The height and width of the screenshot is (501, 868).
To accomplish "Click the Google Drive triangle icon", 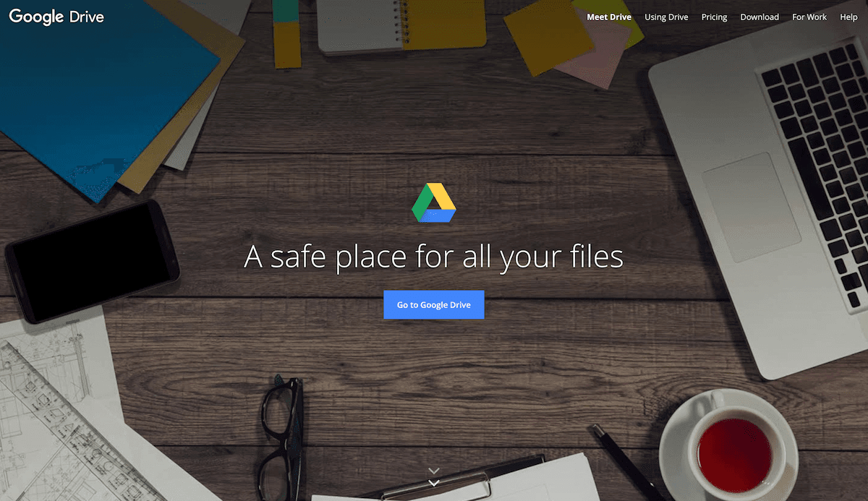I will coord(433,203).
